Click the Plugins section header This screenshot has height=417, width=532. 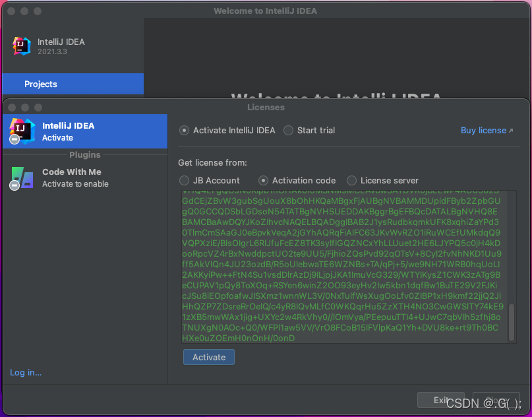click(85, 155)
